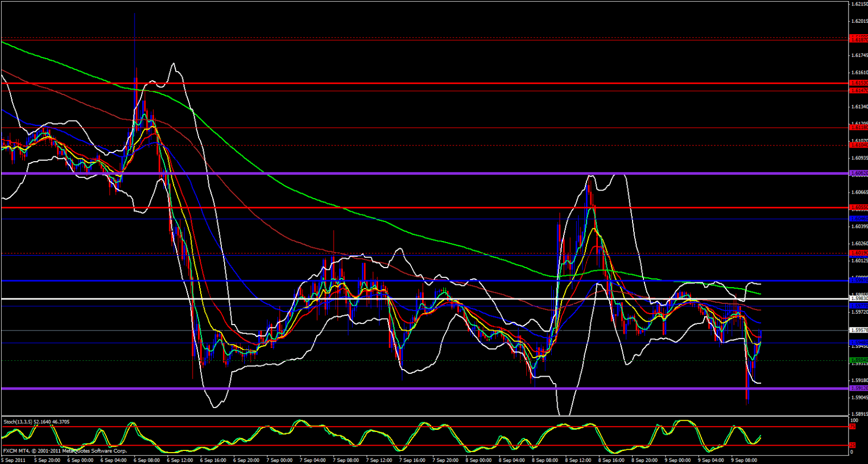Select the purple 1.59120 price tag
This screenshot has height=464, width=868.
click(858, 388)
